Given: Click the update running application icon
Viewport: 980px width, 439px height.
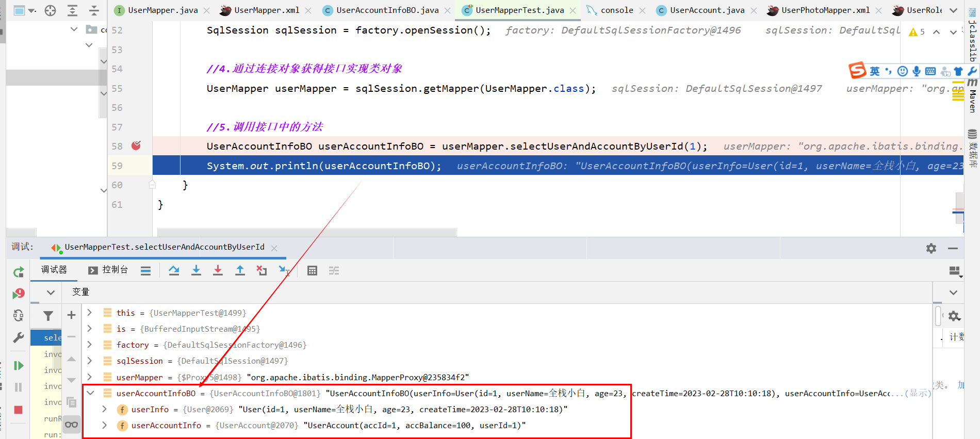Looking at the screenshot, I should 19,315.
